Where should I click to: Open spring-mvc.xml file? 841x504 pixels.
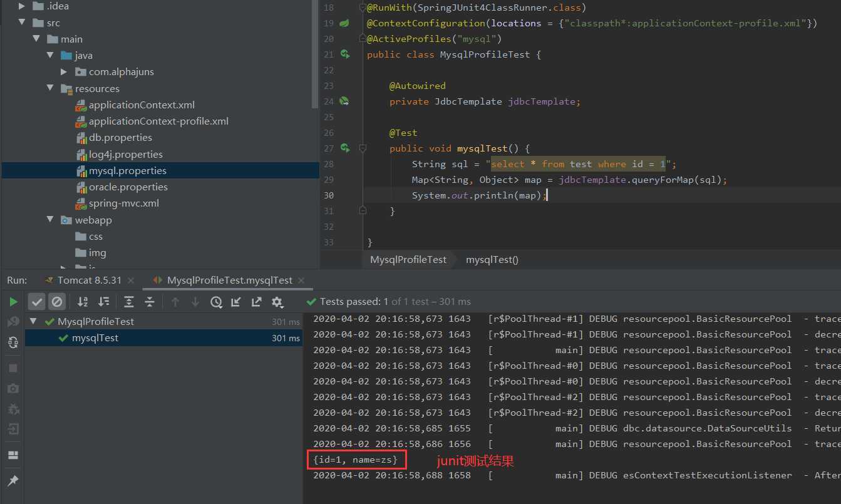click(x=124, y=203)
